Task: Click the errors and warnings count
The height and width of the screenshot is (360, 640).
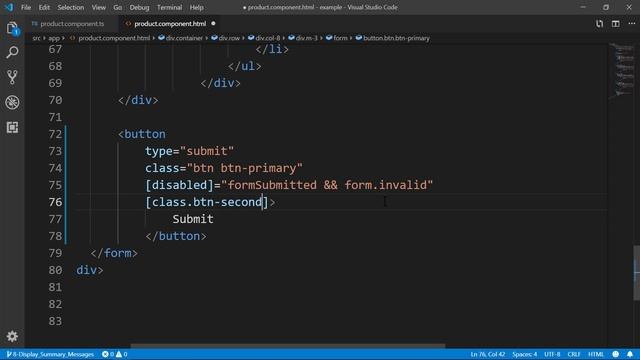Action: (x=115, y=354)
